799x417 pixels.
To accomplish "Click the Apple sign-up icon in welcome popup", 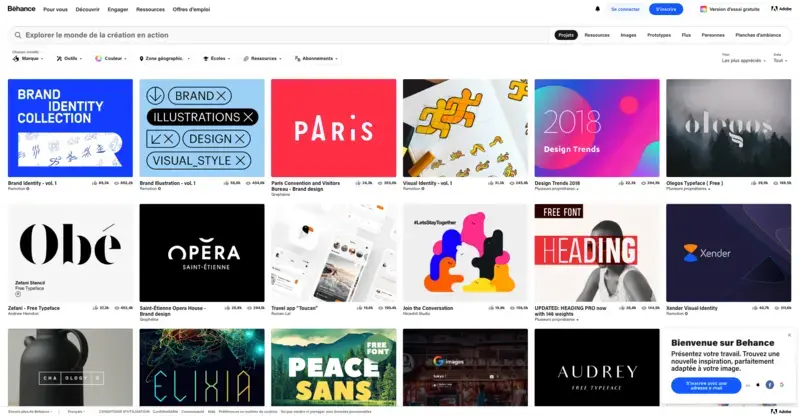I will point(758,385).
